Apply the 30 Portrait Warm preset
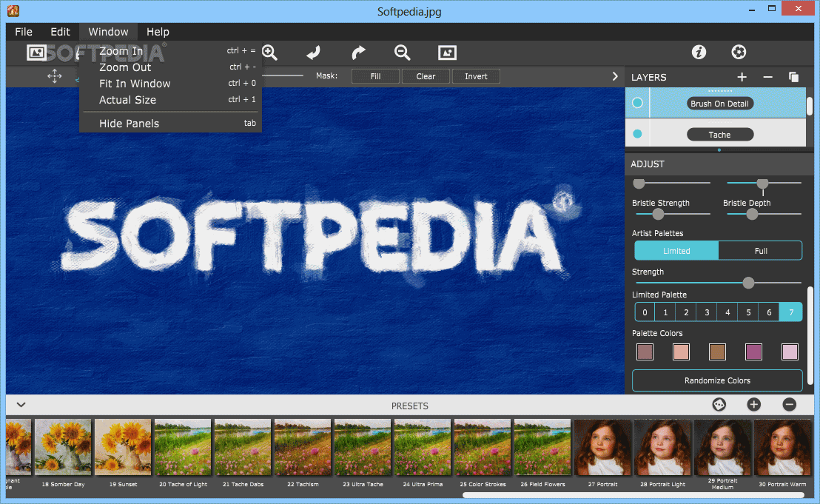 point(782,448)
